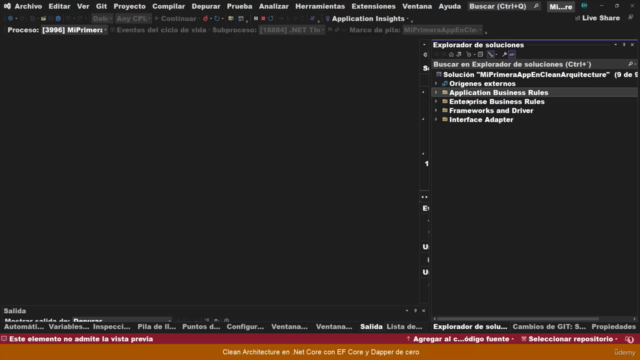Click the open file folder icon in toolbar
This screenshot has width=640, height=360.
pyautogui.click(x=43, y=18)
